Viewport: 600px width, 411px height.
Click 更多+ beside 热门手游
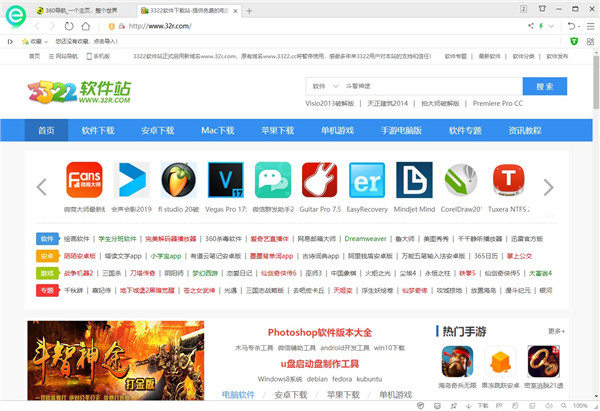coord(556,331)
